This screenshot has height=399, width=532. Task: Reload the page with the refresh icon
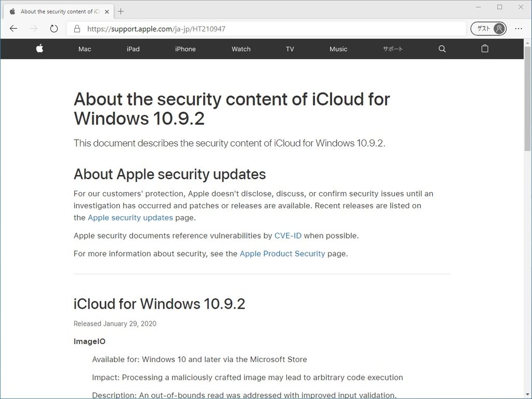[54, 29]
